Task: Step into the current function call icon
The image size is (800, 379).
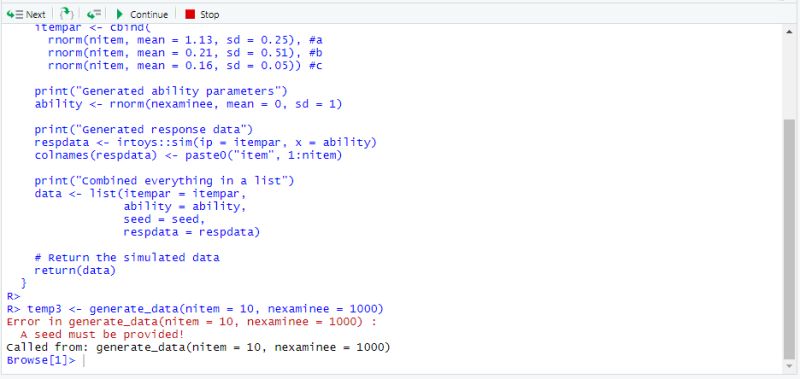Action: [x=67, y=14]
